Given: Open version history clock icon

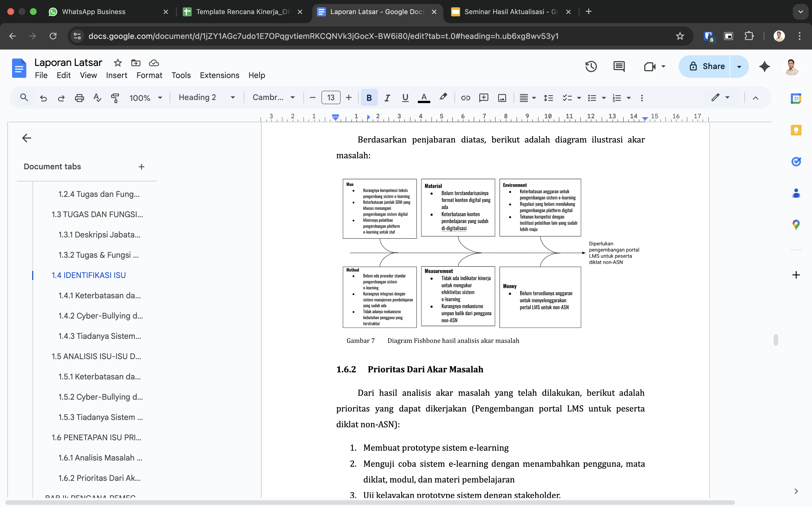Looking at the screenshot, I should [591, 66].
